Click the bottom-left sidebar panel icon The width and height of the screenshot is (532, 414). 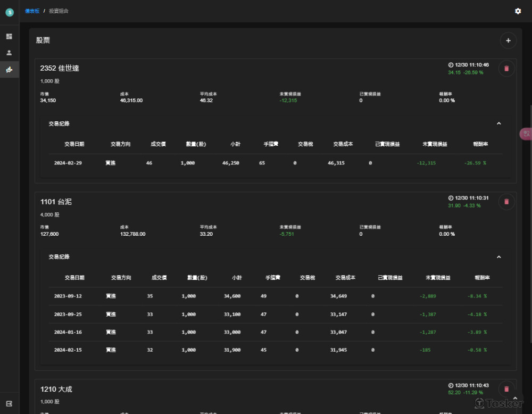coord(9,403)
